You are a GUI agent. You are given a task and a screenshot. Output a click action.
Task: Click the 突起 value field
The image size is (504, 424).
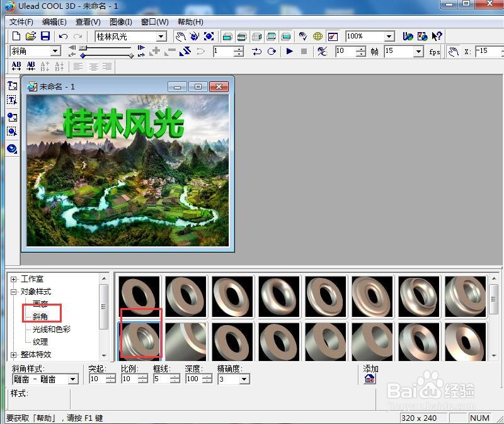(98, 379)
